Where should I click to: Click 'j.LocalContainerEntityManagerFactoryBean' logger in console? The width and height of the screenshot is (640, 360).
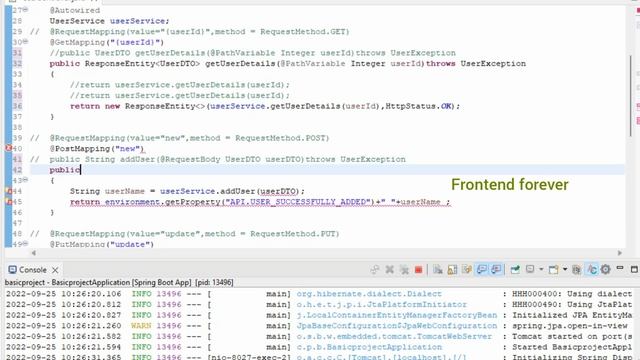point(397,315)
